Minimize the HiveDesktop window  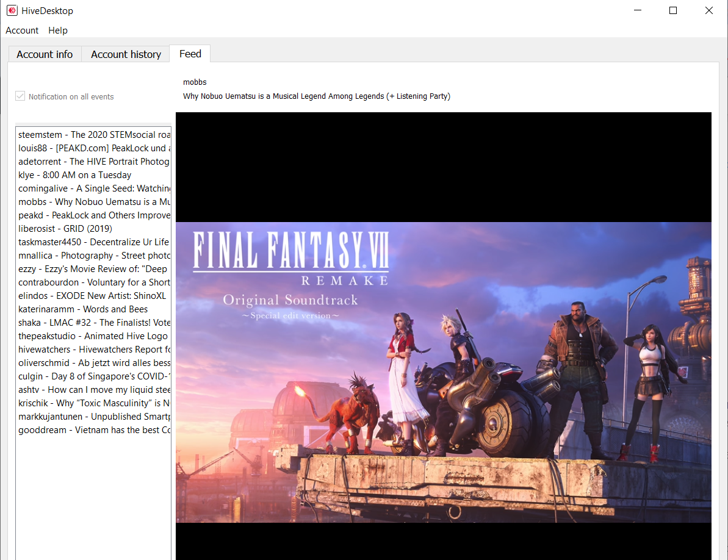click(x=638, y=10)
